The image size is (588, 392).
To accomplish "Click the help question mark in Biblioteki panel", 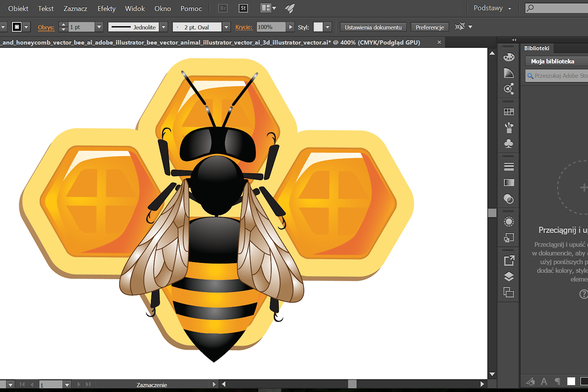I will [x=583, y=294].
